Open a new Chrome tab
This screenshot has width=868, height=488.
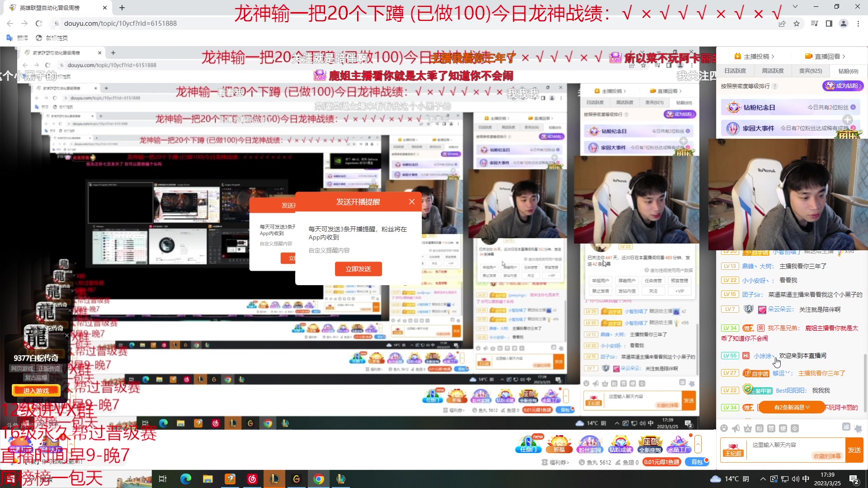(122, 8)
